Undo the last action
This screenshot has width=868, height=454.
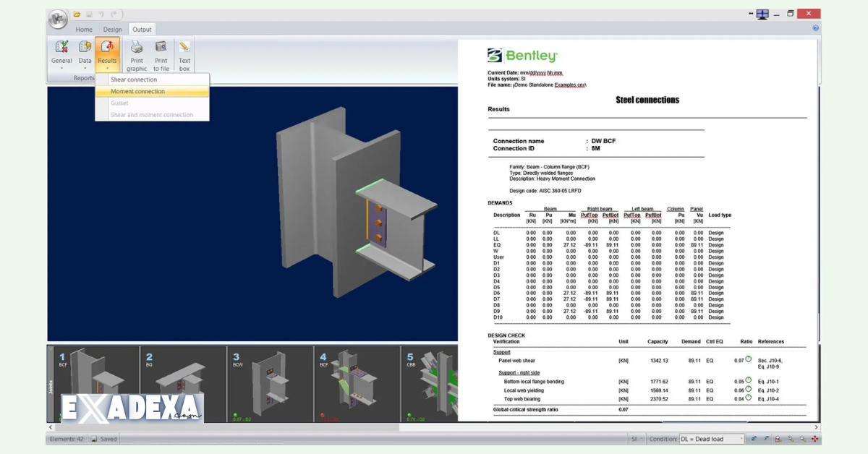click(101, 14)
